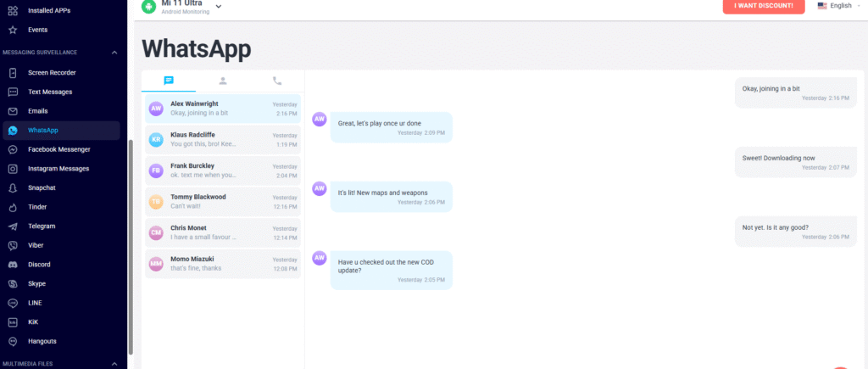
Task: Collapse the Messaging Surveillance section
Action: pyautogui.click(x=114, y=53)
